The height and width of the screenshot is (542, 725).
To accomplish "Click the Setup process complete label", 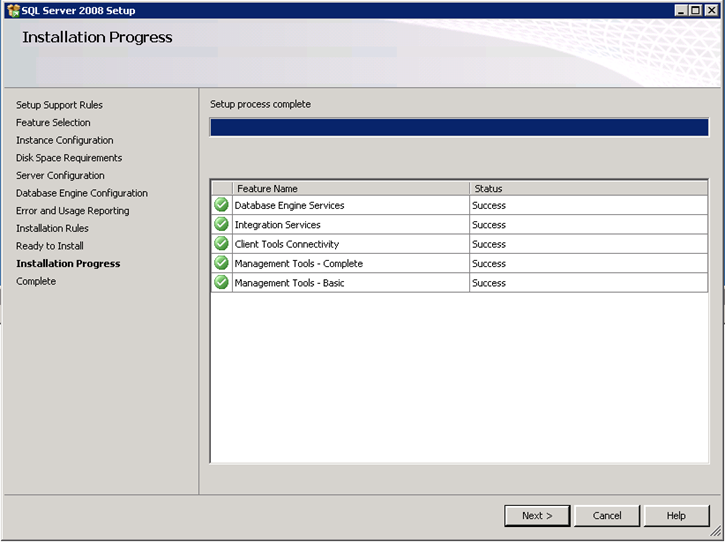I will 260,104.
